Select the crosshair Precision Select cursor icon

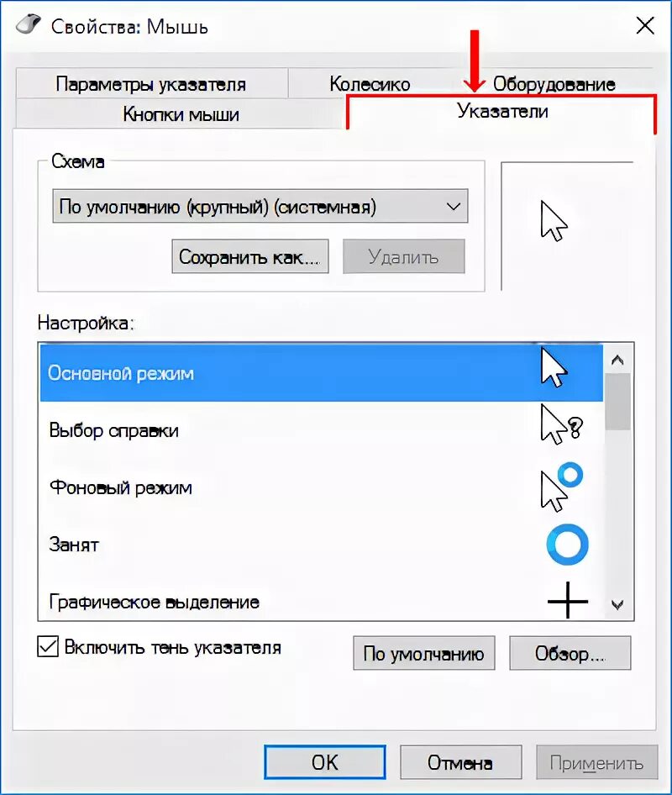(x=568, y=600)
